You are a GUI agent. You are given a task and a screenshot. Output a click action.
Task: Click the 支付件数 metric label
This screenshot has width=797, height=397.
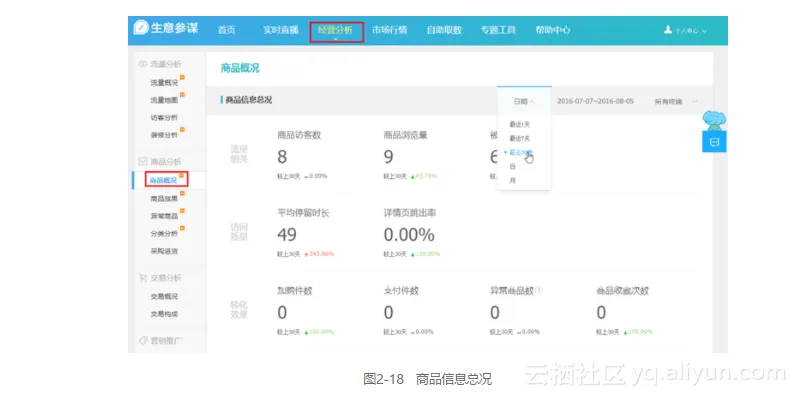click(401, 291)
